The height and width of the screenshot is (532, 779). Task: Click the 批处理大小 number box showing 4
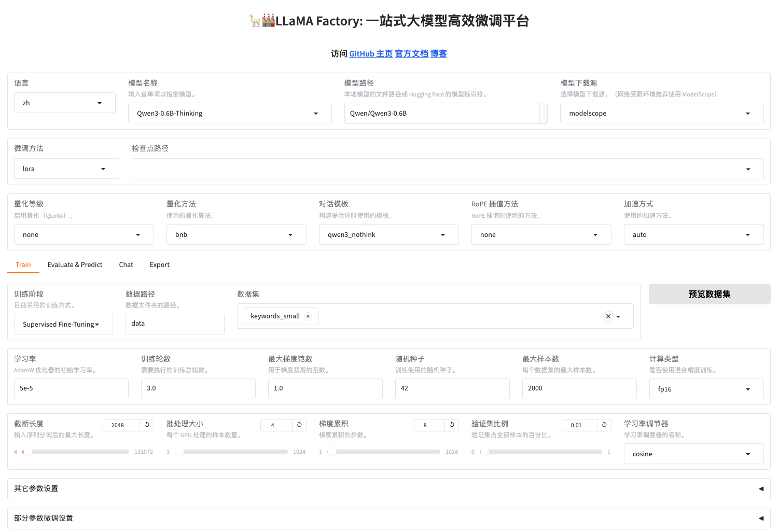coord(276,425)
